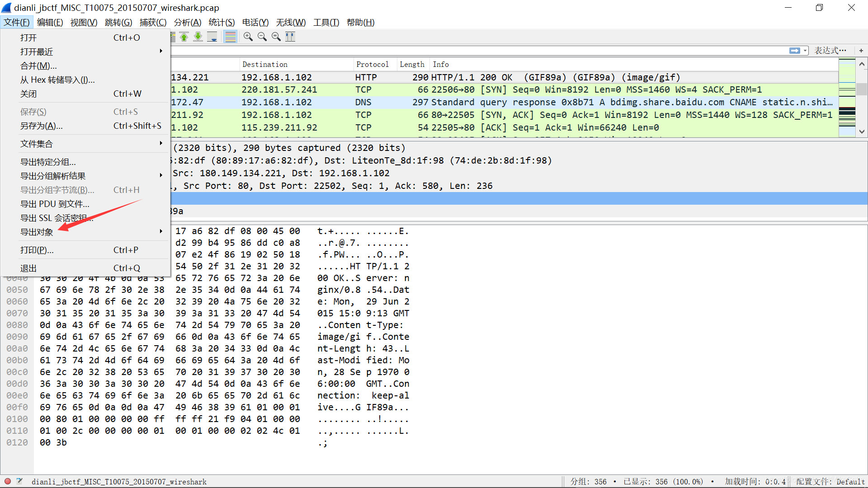Click 表达式… button
The image size is (868, 488).
tap(830, 51)
